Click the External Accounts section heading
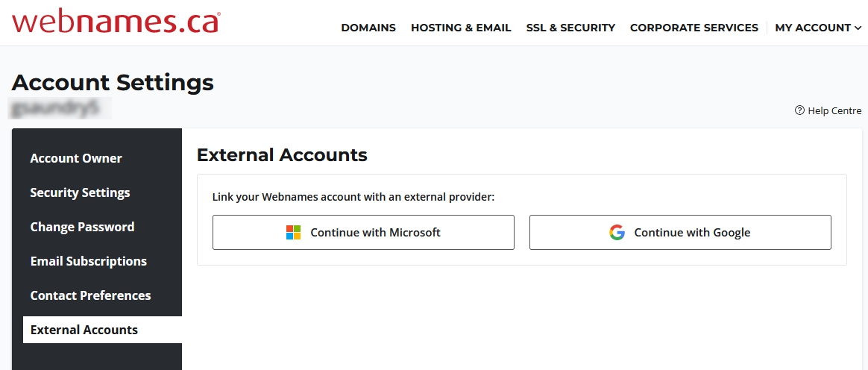This screenshot has width=868, height=370. [282, 154]
